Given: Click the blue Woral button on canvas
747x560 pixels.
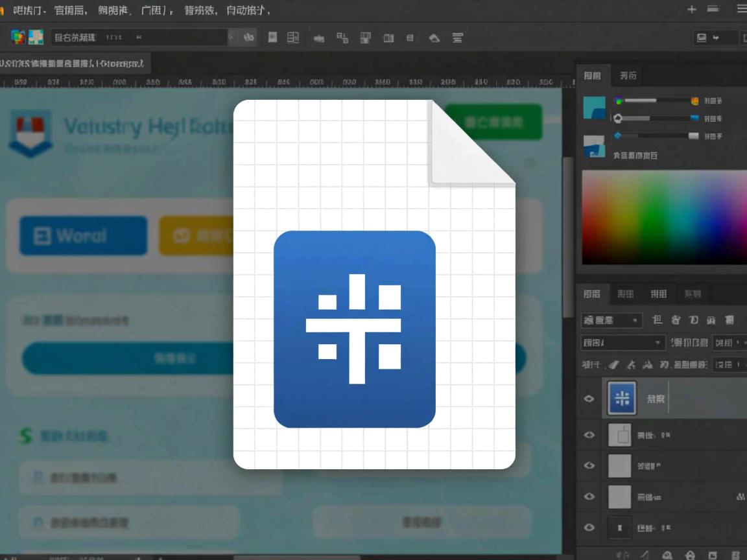Looking at the screenshot, I should [83, 236].
